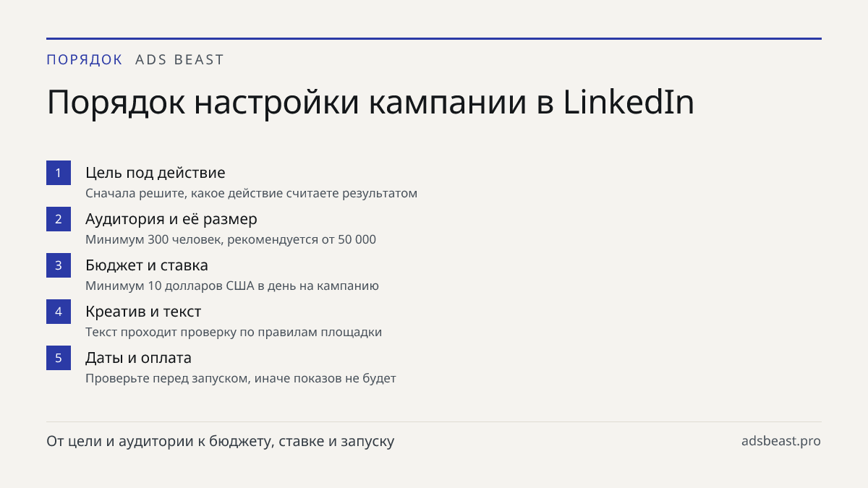The image size is (868, 488).
Task: Select the heading 'Креатив и текст'
Action: coord(143,312)
